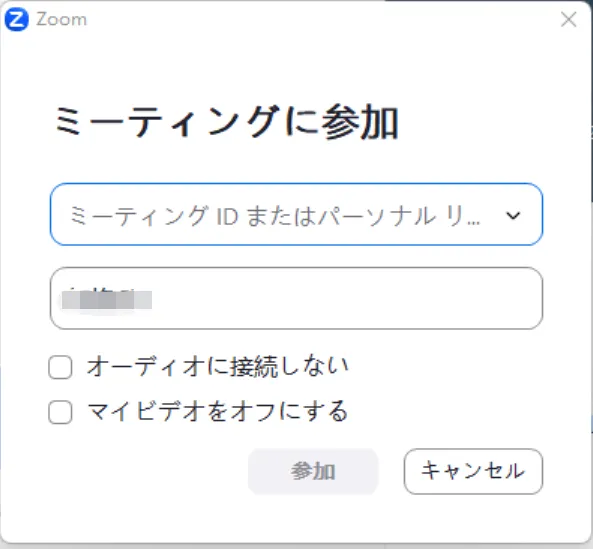
Task: Click the 参加 kanji in heading
Action: pyautogui.click(x=360, y=123)
